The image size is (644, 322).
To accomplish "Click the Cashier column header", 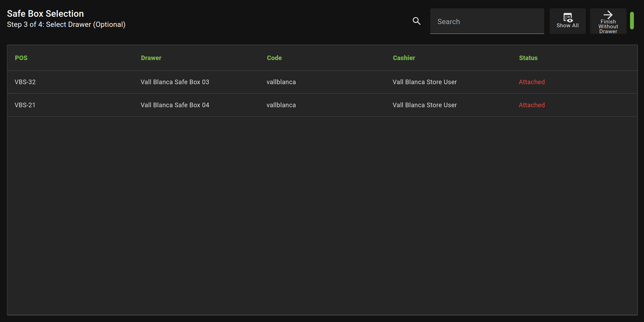I will (x=404, y=58).
